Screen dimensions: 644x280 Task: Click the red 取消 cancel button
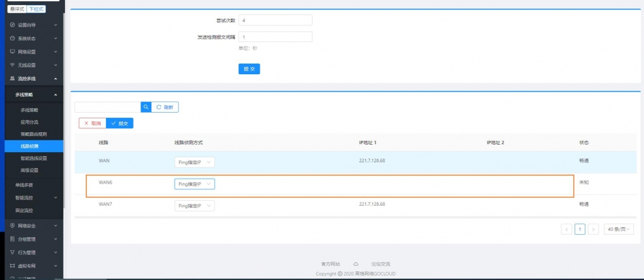click(92, 123)
